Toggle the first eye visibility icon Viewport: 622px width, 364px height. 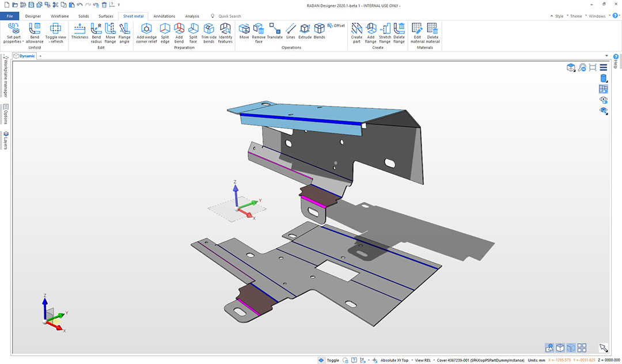point(604,100)
